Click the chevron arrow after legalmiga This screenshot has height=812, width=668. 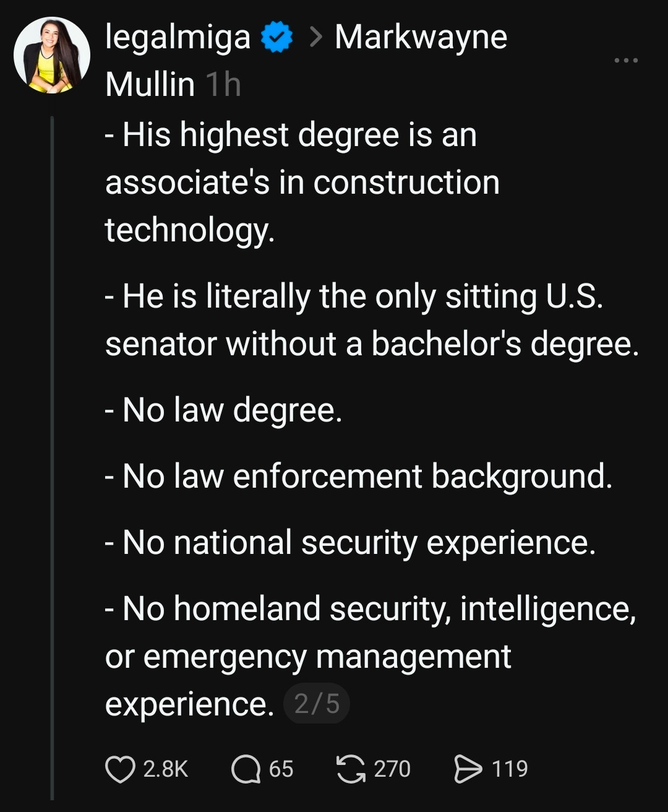315,38
